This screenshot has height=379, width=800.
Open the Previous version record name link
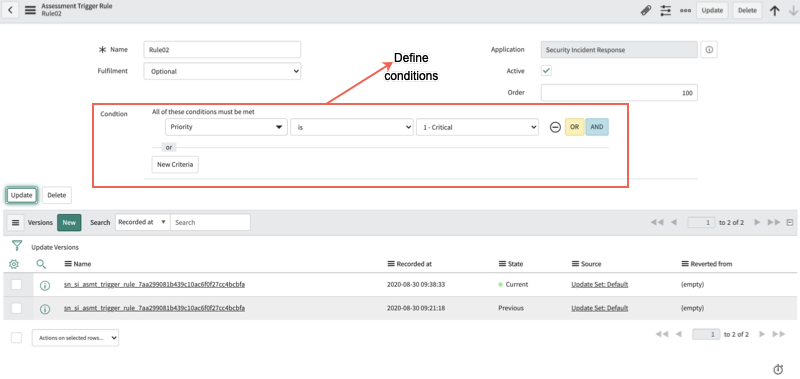155,308
